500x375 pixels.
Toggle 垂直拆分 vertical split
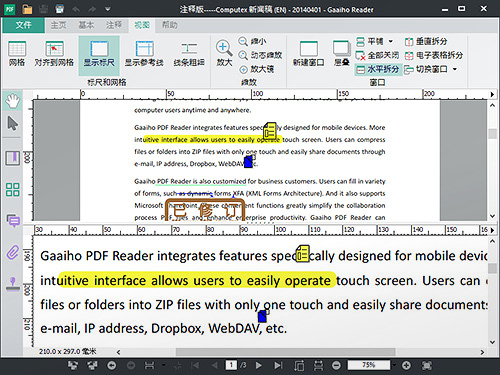pyautogui.click(x=426, y=41)
